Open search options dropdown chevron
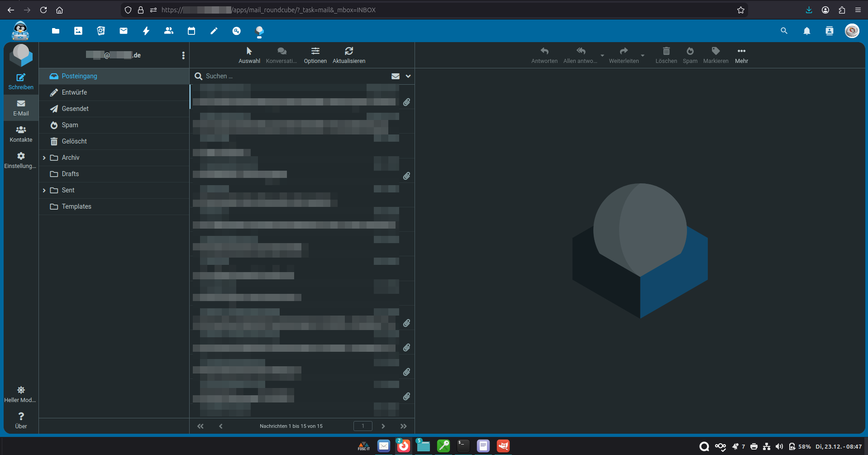Viewport: 868px width, 455px height. pos(408,76)
